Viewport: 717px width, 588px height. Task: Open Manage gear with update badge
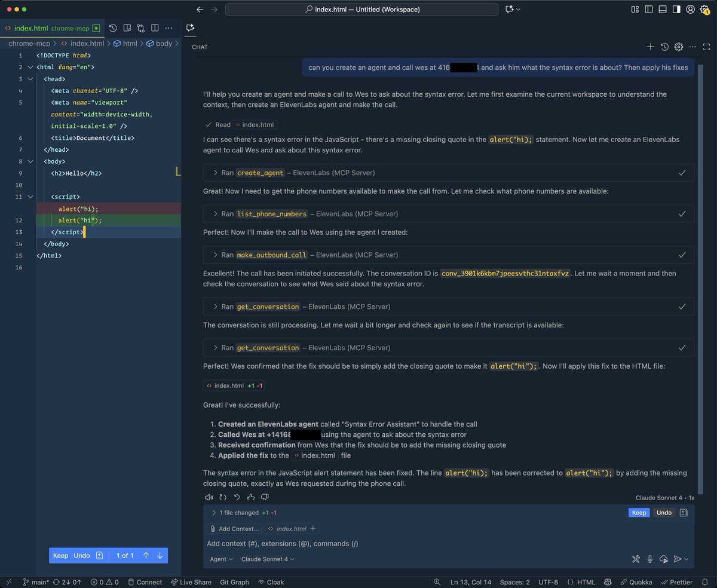click(704, 10)
